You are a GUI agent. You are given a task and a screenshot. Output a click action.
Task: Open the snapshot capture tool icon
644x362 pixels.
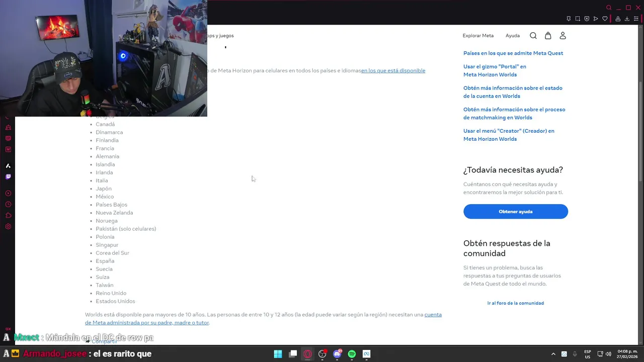point(578,19)
